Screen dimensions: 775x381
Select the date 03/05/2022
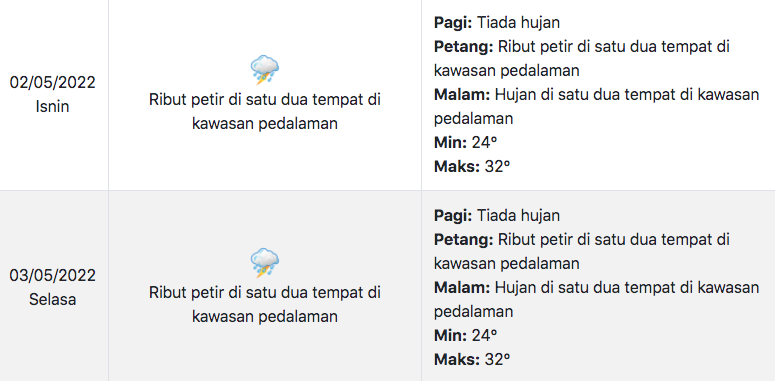[x=52, y=275]
